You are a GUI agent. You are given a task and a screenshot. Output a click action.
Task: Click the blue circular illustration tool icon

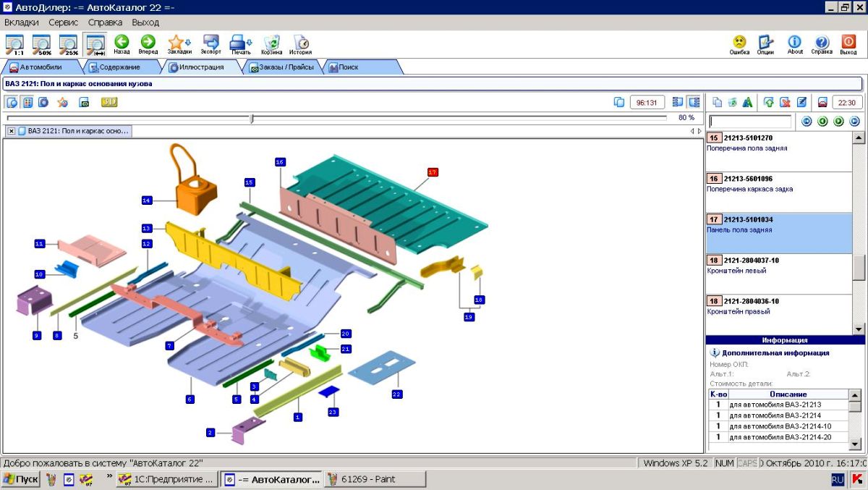coord(43,102)
